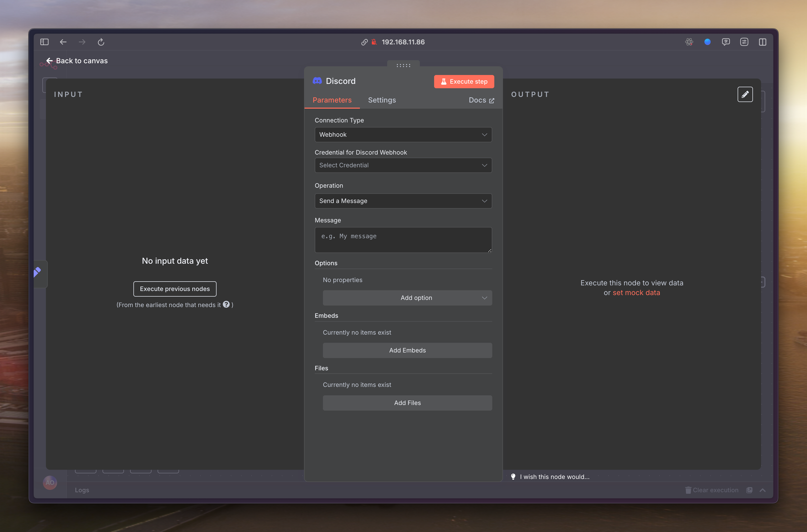This screenshot has width=807, height=532.
Task: Click the help question mark icon
Action: point(226,304)
